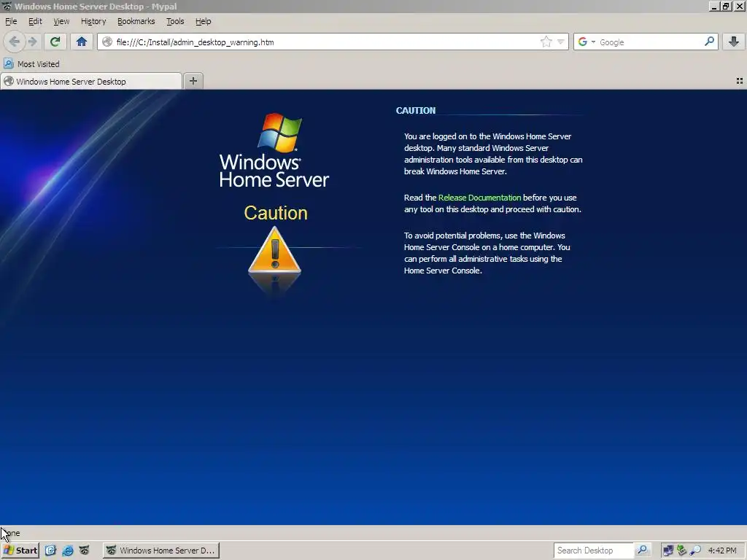Select the Windows Home Server Desktop tab
Image resolution: width=747 pixels, height=560 pixels.
(91, 81)
